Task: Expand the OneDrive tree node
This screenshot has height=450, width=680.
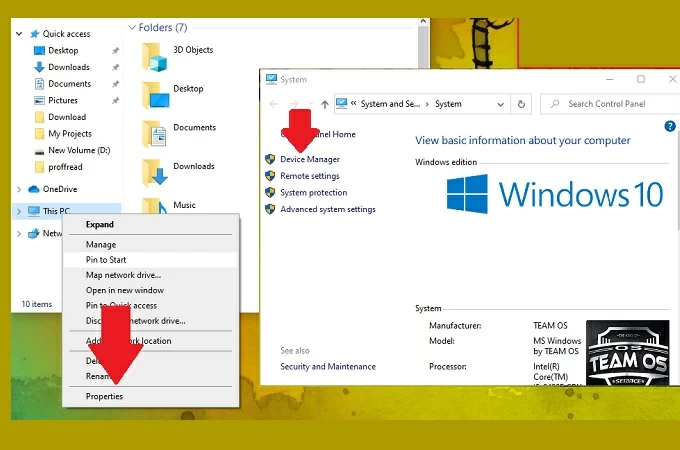Action: (20, 189)
